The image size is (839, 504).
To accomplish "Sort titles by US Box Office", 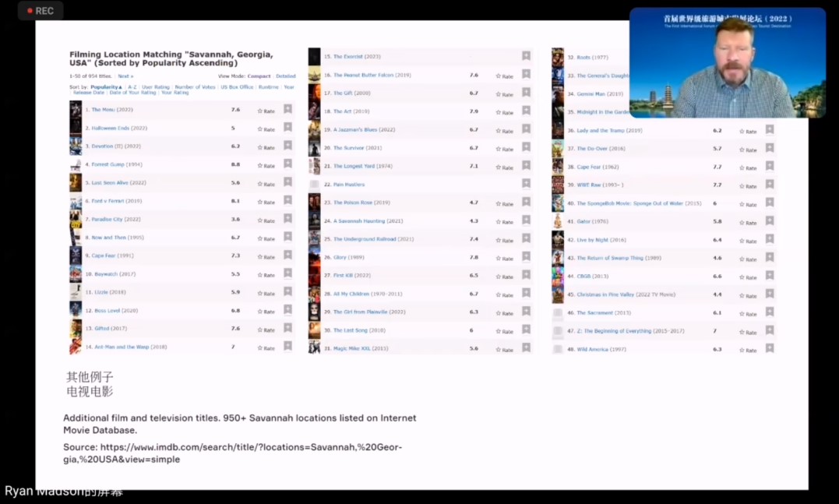I will click(237, 87).
